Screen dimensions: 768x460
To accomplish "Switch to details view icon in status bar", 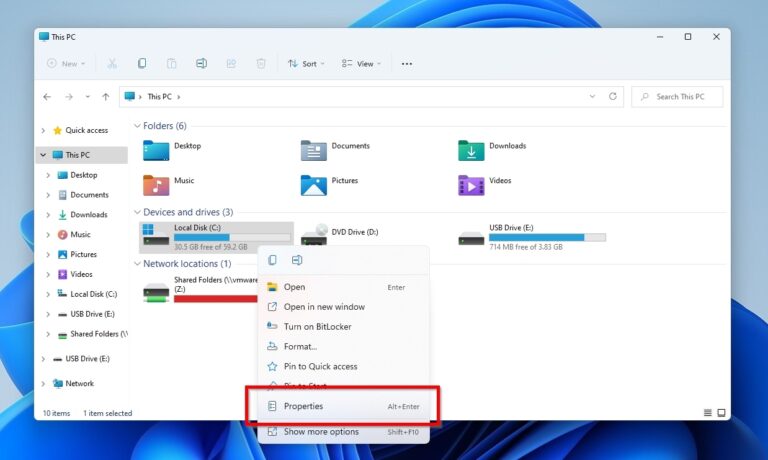I will click(x=708, y=413).
